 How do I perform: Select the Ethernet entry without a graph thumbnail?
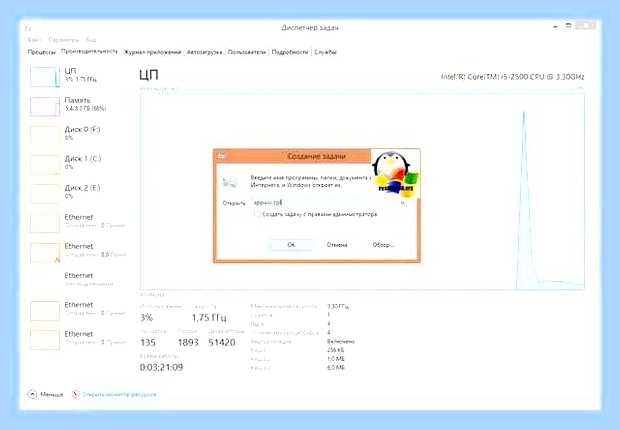tap(77, 280)
